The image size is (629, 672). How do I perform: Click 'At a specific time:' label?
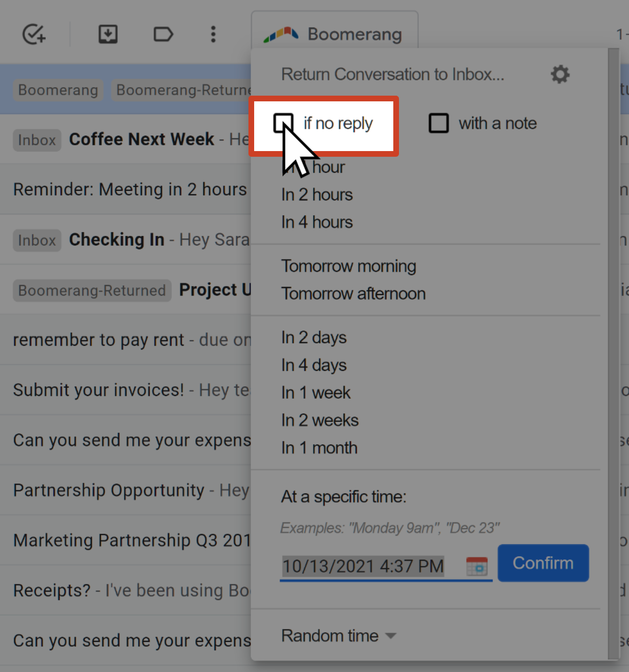tap(344, 497)
